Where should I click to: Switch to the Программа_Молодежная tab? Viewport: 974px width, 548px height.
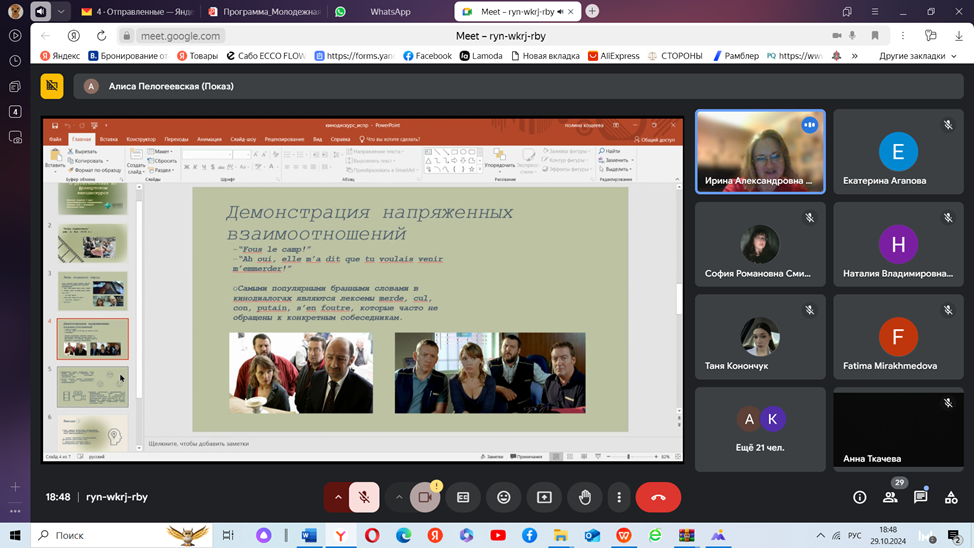[x=265, y=11]
